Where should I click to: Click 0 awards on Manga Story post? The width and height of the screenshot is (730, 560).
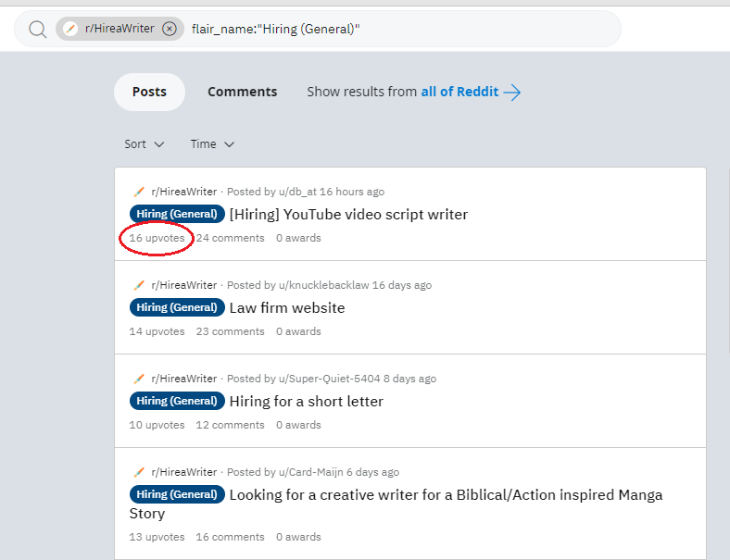[298, 537]
